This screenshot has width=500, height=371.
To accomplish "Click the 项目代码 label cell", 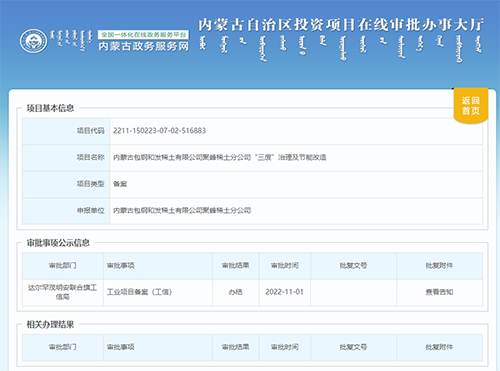I will click(66, 131).
